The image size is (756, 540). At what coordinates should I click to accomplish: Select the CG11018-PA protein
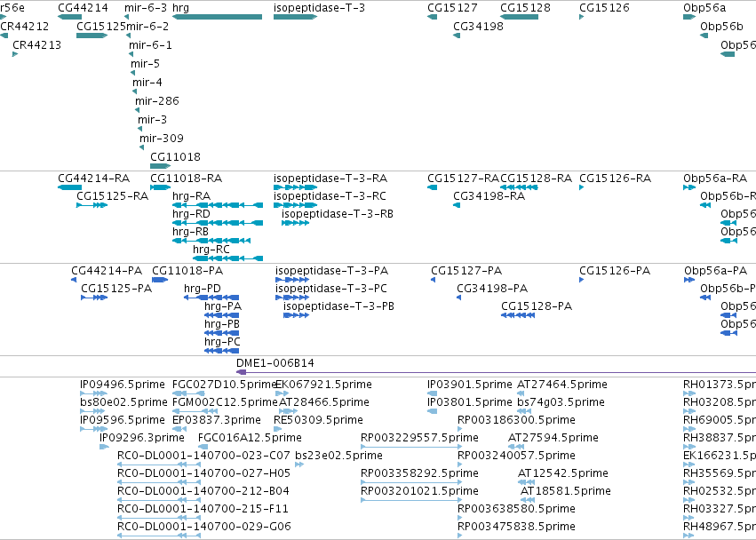[x=160, y=280]
